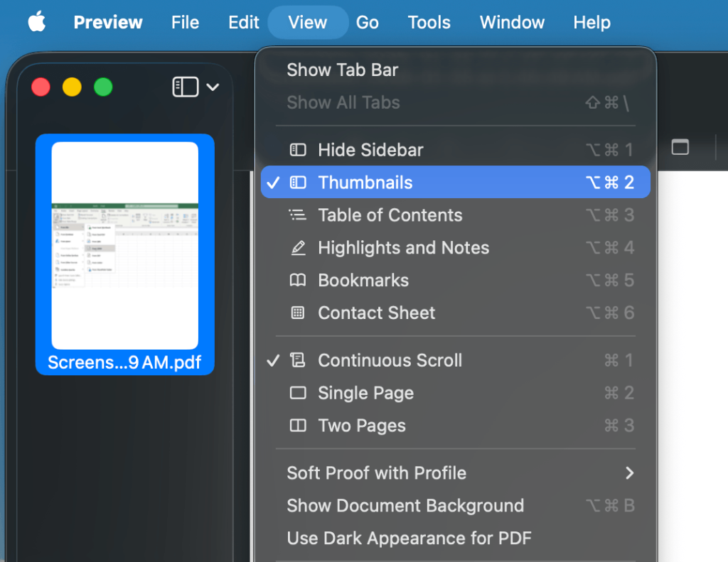
Task: Expand the sidebar display options chevron
Action: [x=213, y=86]
